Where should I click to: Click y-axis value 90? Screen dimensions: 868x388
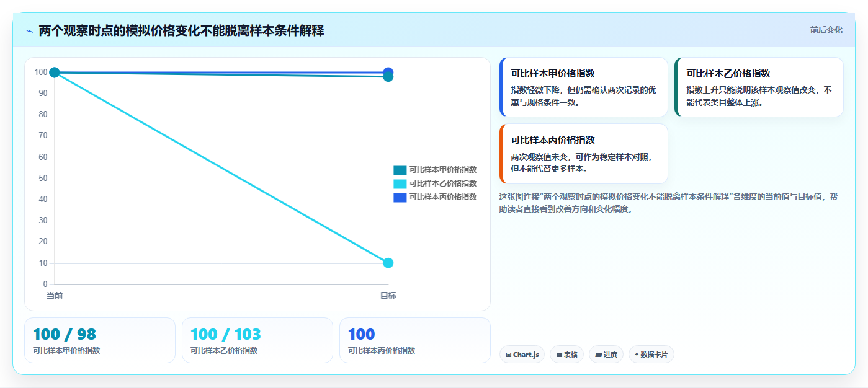tap(43, 94)
